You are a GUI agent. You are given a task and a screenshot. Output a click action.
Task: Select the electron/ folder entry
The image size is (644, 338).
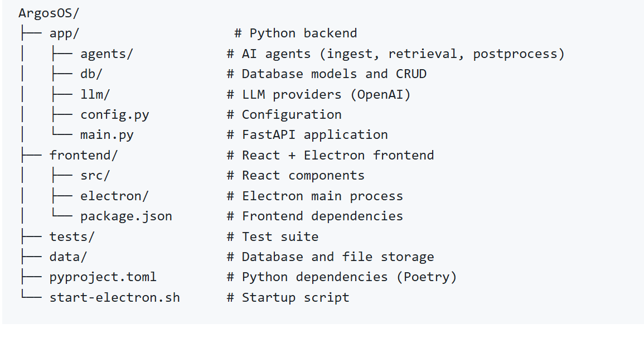coord(114,196)
